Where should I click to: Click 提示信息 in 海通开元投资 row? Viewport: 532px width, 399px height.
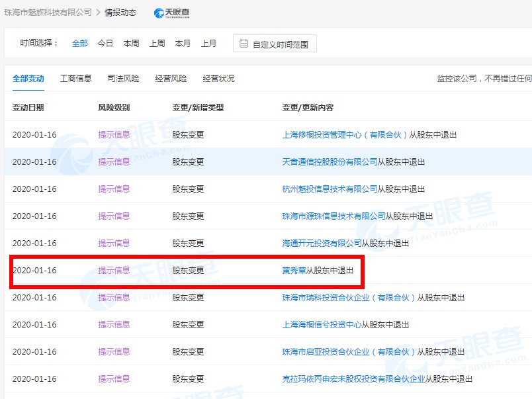[x=114, y=244]
